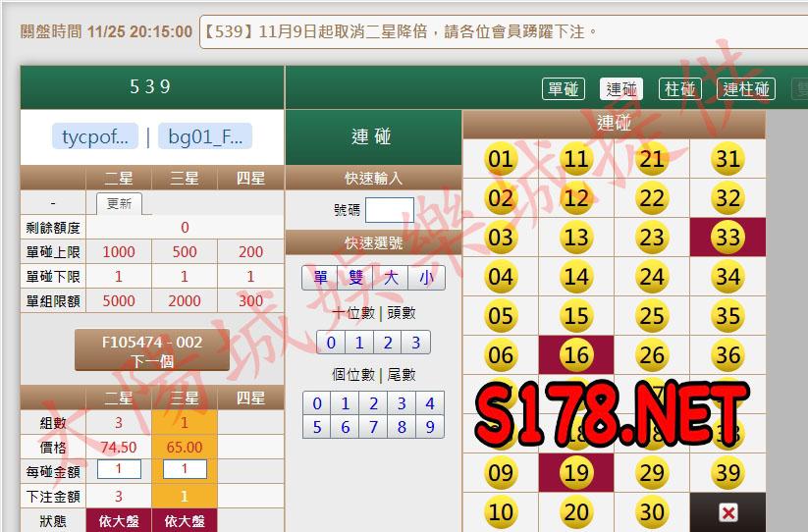Edit 二星 每碰金額 amount field
The width and height of the screenshot is (808, 532).
tap(119, 468)
